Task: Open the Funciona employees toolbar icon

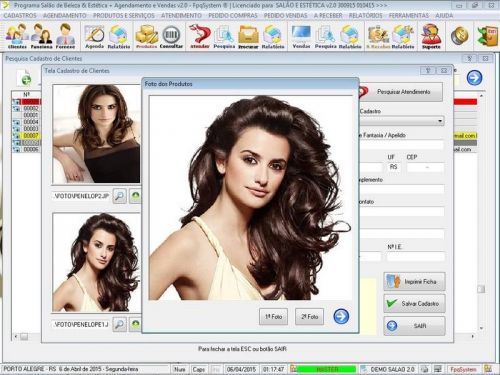Action: click(42, 36)
